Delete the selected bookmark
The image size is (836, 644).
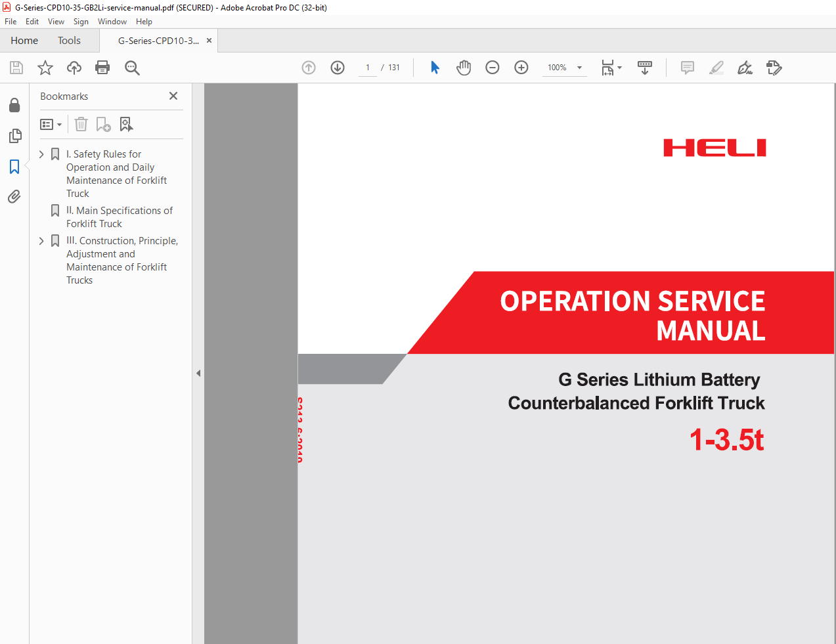[x=81, y=124]
